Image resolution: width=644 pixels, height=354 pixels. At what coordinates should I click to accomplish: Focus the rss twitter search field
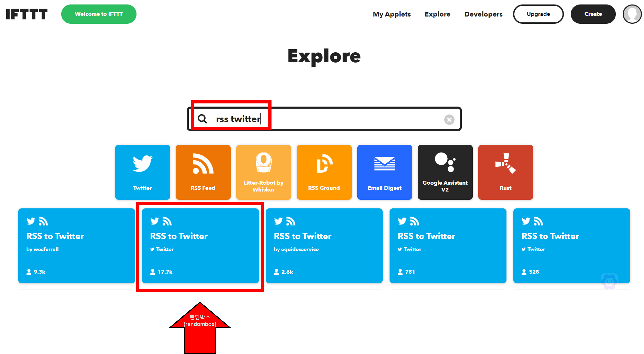324,119
